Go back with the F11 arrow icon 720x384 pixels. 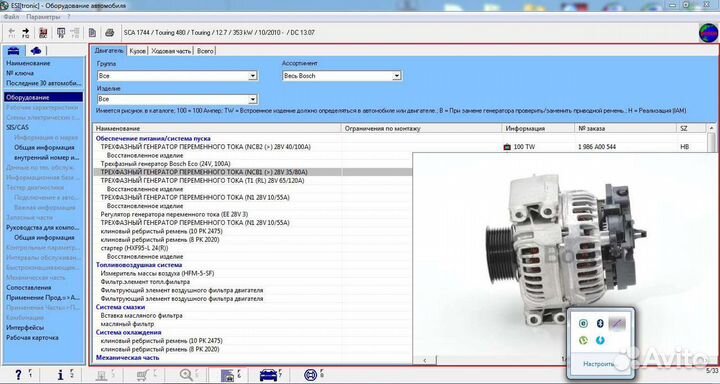coord(11,33)
